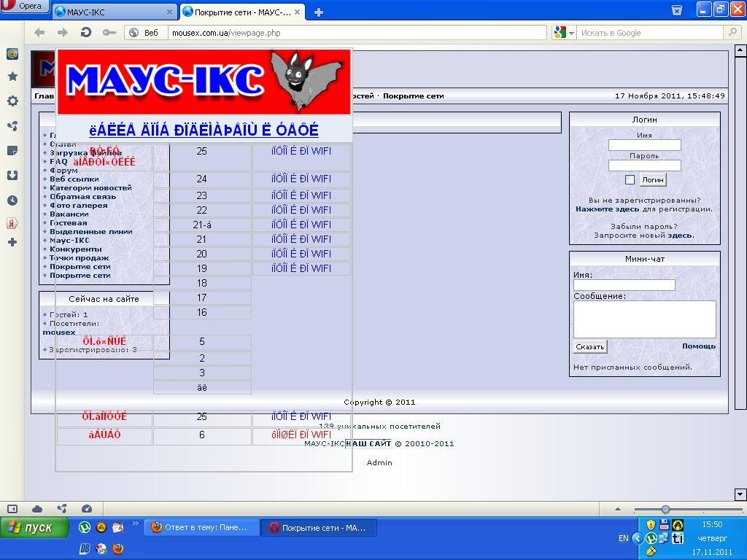Click the WIFI link in row 24
The height and width of the screenshot is (560, 747).
click(301, 179)
